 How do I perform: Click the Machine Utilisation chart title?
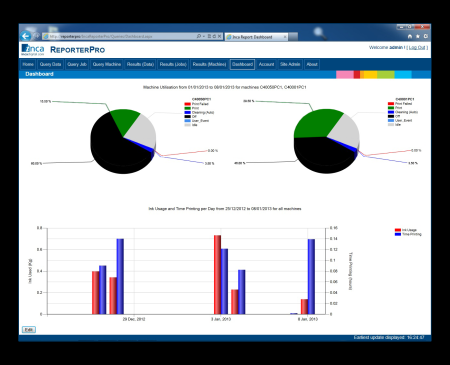(x=225, y=87)
